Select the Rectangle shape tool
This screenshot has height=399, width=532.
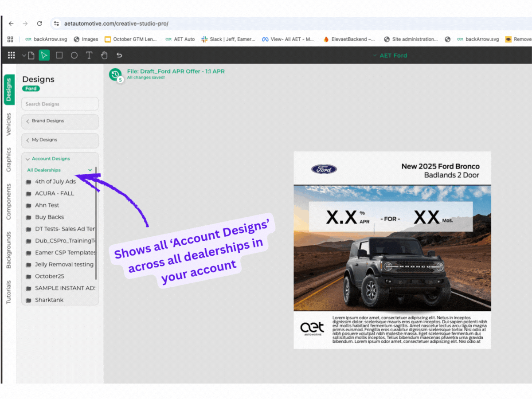point(59,55)
